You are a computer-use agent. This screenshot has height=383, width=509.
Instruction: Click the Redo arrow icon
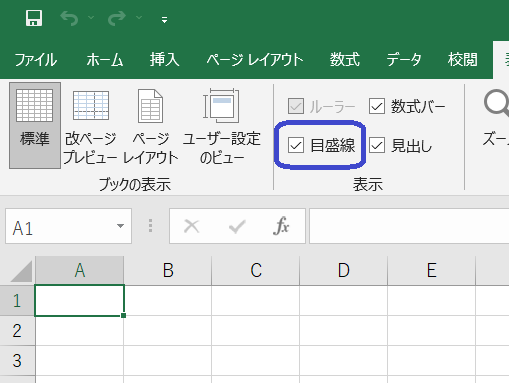(x=117, y=18)
